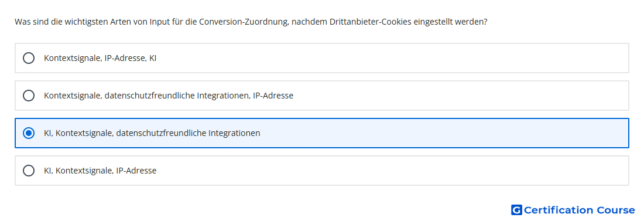
Task: Click the word 'Conversion-Zuordnung' in the question
Action: [x=241, y=22]
